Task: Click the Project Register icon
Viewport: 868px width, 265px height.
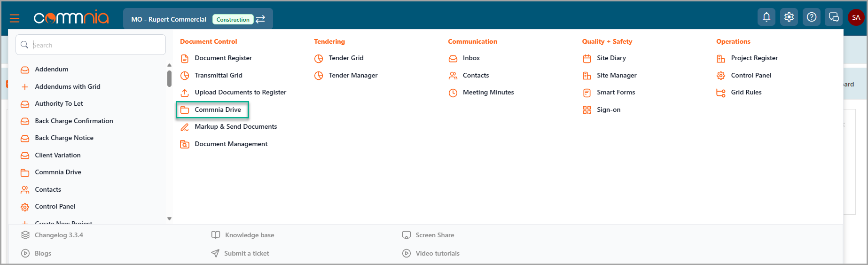Action: click(721, 58)
